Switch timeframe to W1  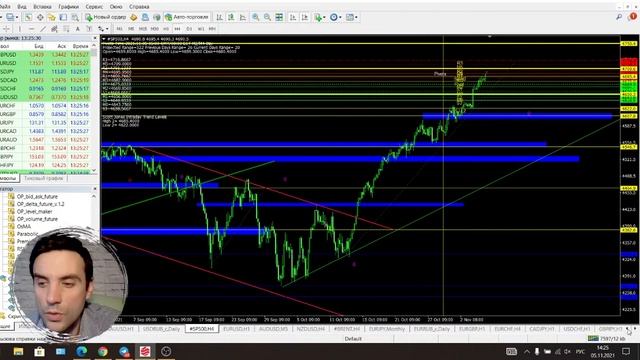point(201,29)
